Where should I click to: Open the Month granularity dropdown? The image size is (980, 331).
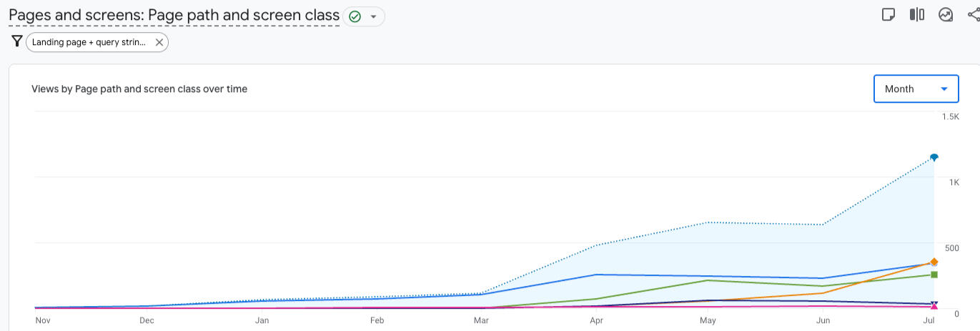[x=916, y=89]
